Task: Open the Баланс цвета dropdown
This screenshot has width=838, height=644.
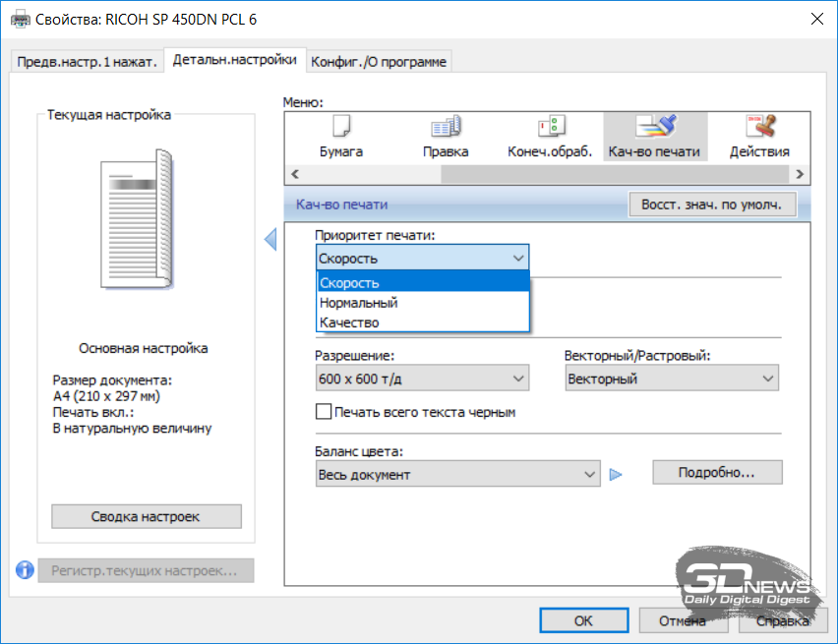Action: point(458,474)
